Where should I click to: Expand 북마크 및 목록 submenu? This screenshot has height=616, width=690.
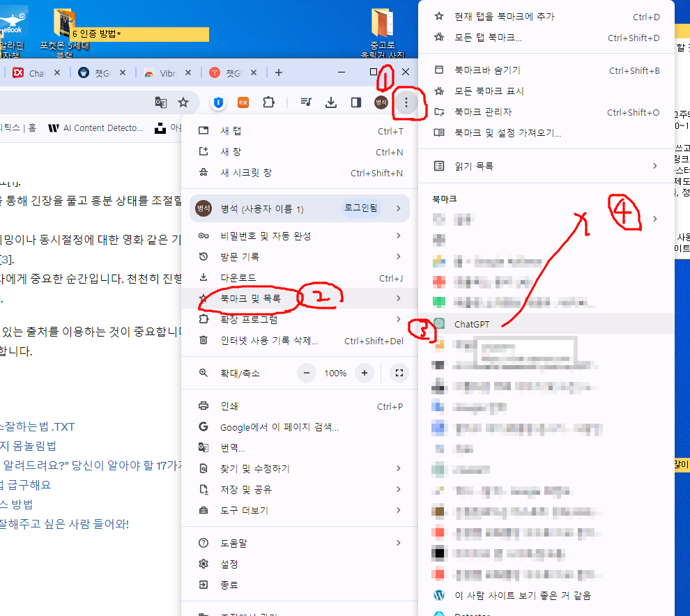pos(300,298)
